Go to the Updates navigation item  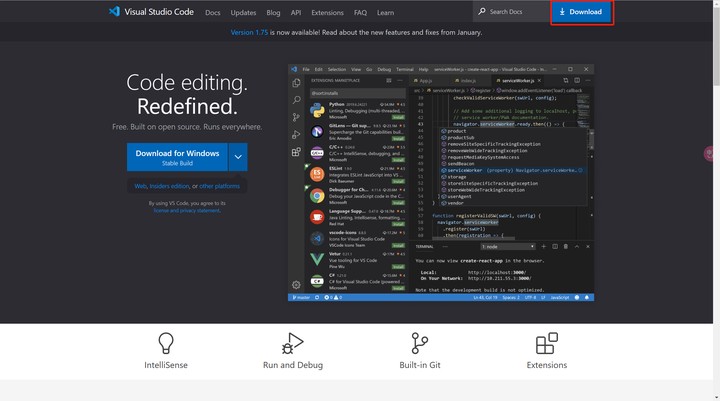point(243,13)
